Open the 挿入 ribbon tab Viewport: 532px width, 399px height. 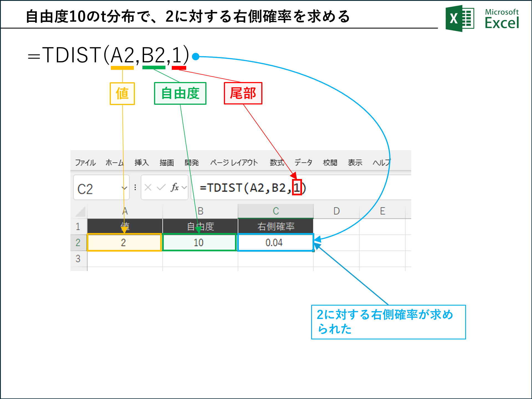tap(142, 163)
